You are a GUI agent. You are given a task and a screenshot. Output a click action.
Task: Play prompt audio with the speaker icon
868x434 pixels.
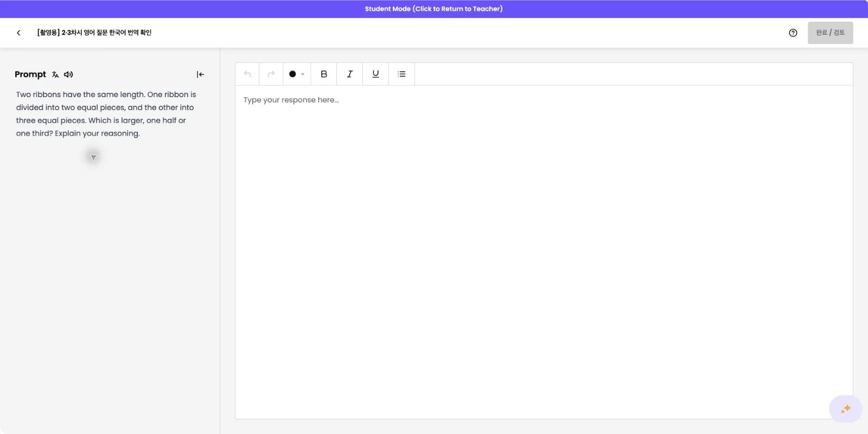click(68, 74)
